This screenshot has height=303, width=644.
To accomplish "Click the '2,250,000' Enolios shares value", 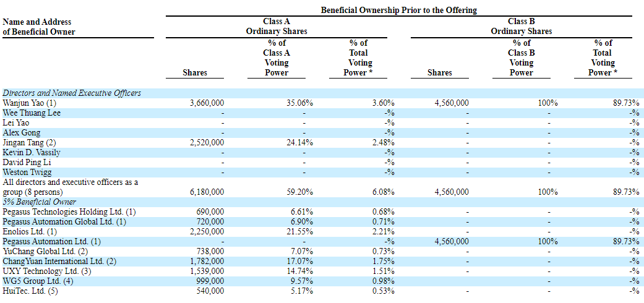I will [x=207, y=231].
